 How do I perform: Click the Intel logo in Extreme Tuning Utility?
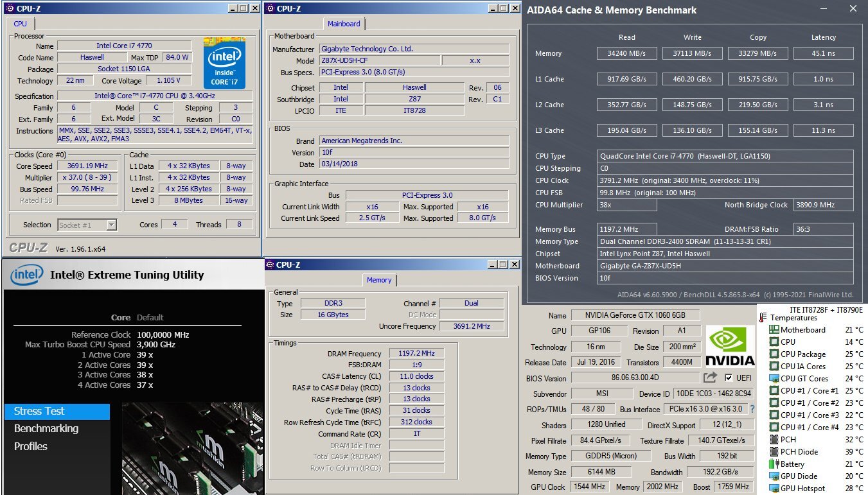pos(27,275)
